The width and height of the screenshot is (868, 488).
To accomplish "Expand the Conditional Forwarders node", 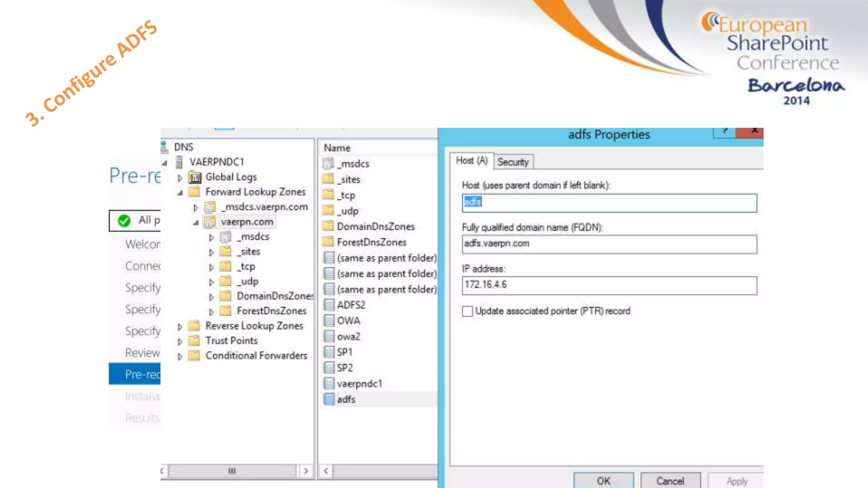I will pos(180,357).
